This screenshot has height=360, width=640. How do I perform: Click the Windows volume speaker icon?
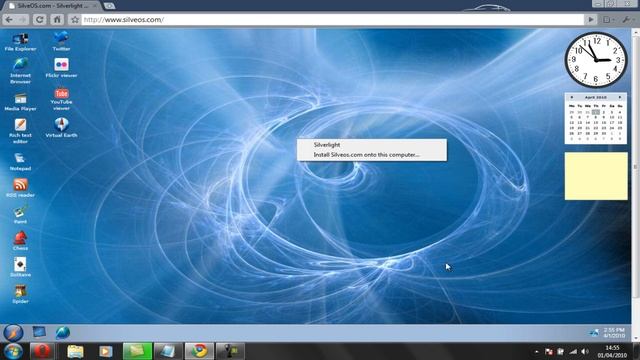point(584,352)
